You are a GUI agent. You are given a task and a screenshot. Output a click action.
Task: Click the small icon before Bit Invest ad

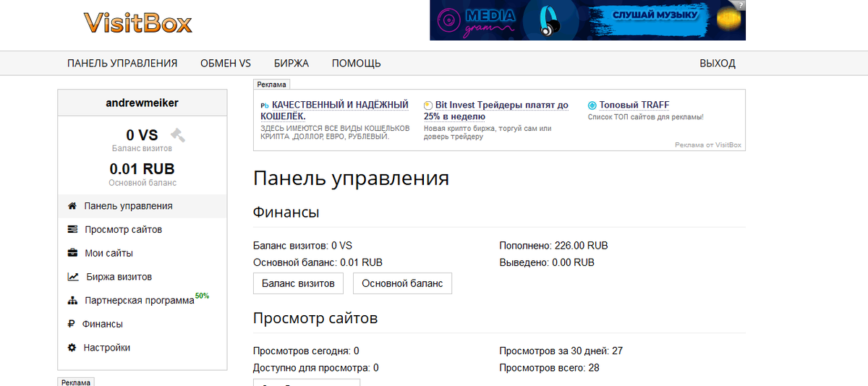[x=428, y=106]
